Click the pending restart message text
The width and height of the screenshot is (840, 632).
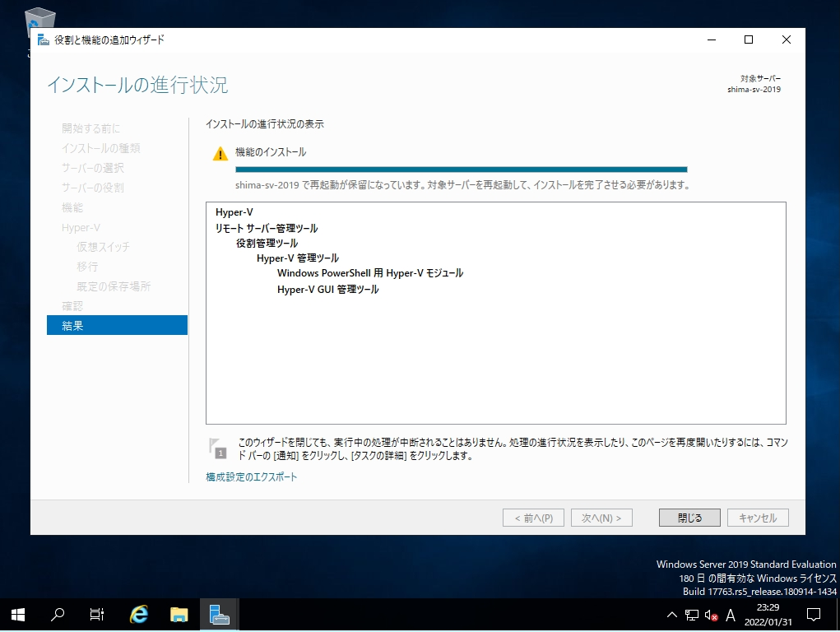pos(462,185)
